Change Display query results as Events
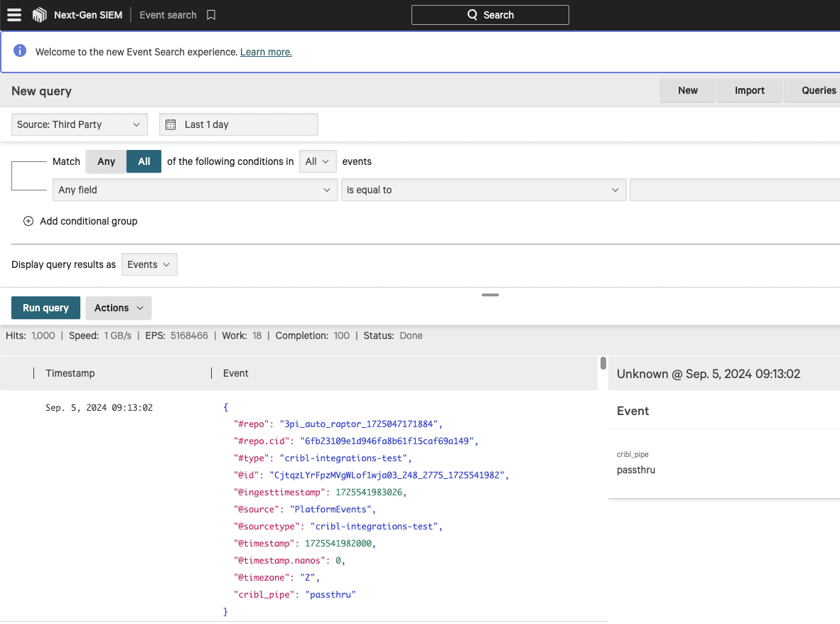The image size is (840, 624). (149, 264)
